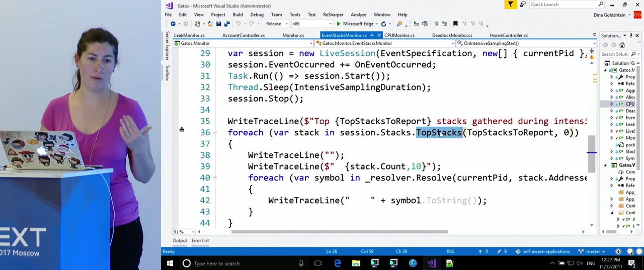Collapse the foreach block at line 36
Viewport: 644px width, 270px height.
pyautogui.click(x=215, y=132)
